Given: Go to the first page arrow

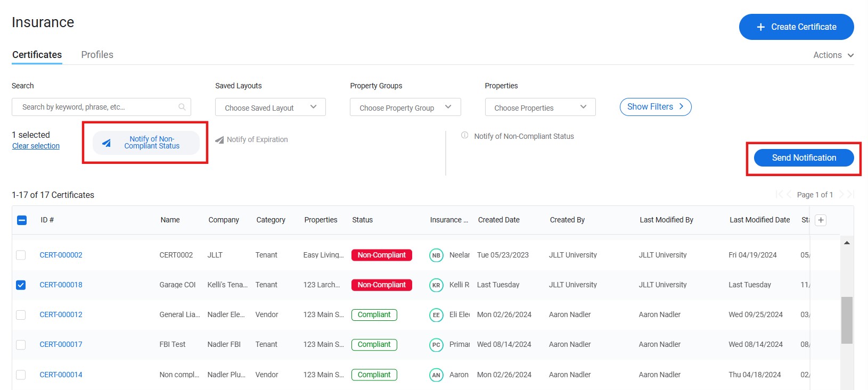Looking at the screenshot, I should (x=780, y=195).
